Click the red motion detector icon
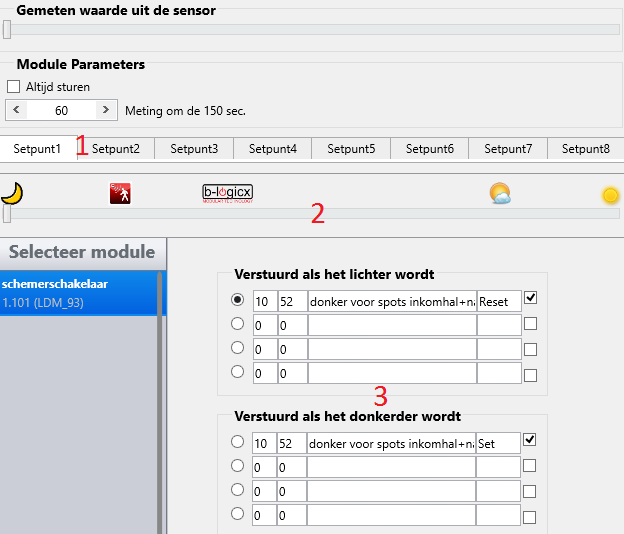The width and height of the screenshot is (624, 534). pos(120,193)
